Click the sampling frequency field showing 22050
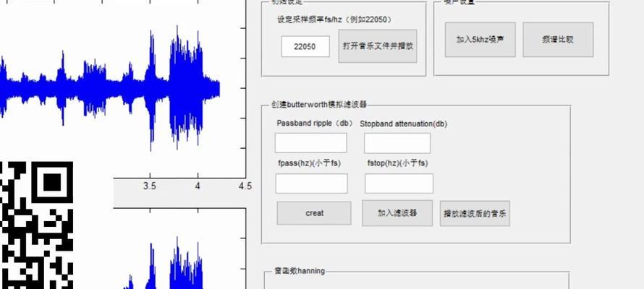Screen dimensions: 644x289 tap(305, 46)
